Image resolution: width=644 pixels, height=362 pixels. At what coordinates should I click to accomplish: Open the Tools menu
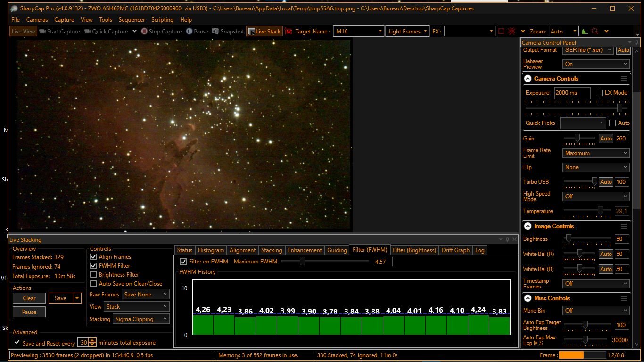[x=106, y=20]
